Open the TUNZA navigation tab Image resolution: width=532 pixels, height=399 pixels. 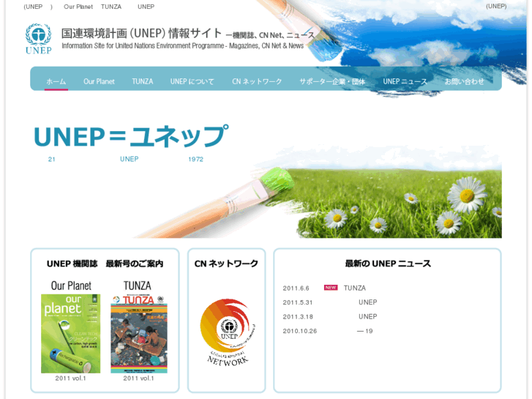[143, 81]
